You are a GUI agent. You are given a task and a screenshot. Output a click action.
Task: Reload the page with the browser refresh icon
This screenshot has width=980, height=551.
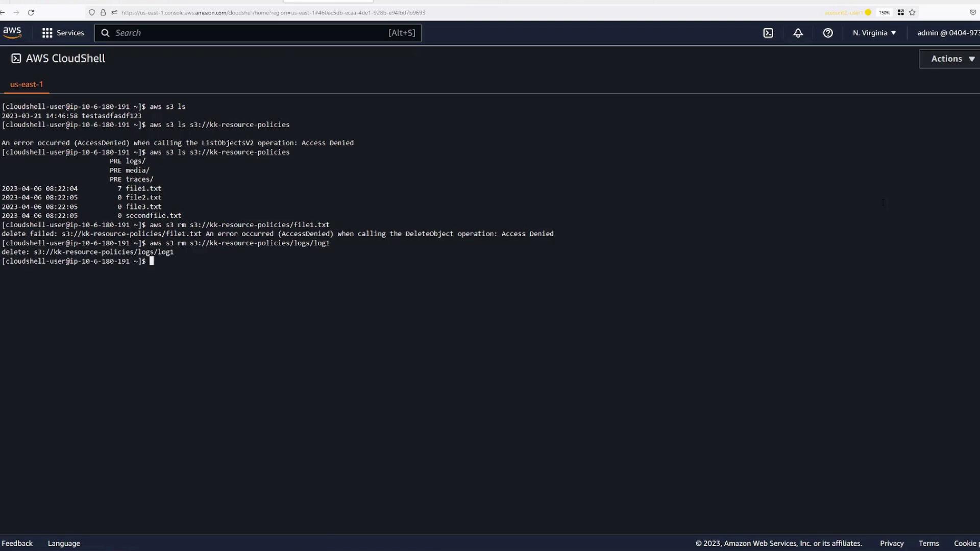click(31, 12)
